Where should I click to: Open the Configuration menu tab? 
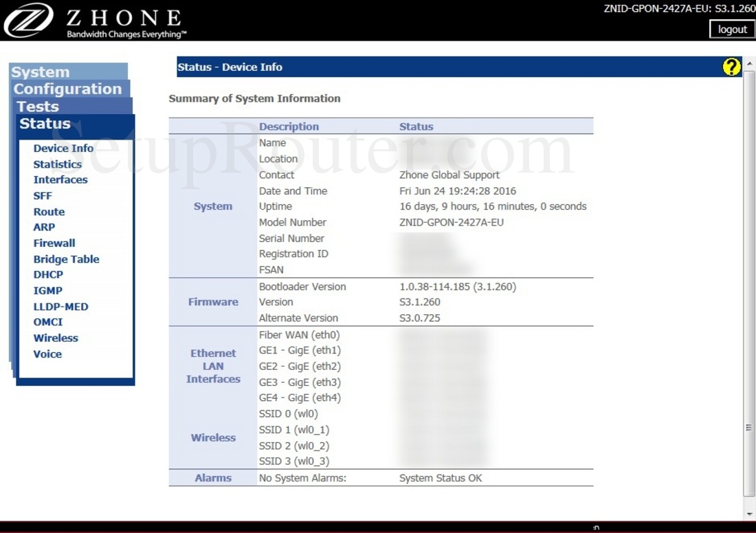coord(67,89)
